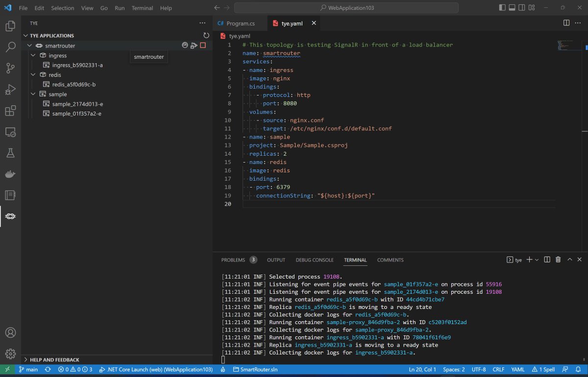The width and height of the screenshot is (588, 377).
Task: Open editor more actions menu
Action: point(578,23)
